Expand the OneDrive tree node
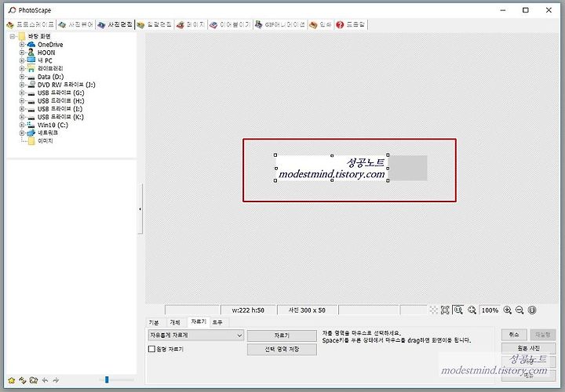 [x=22, y=45]
